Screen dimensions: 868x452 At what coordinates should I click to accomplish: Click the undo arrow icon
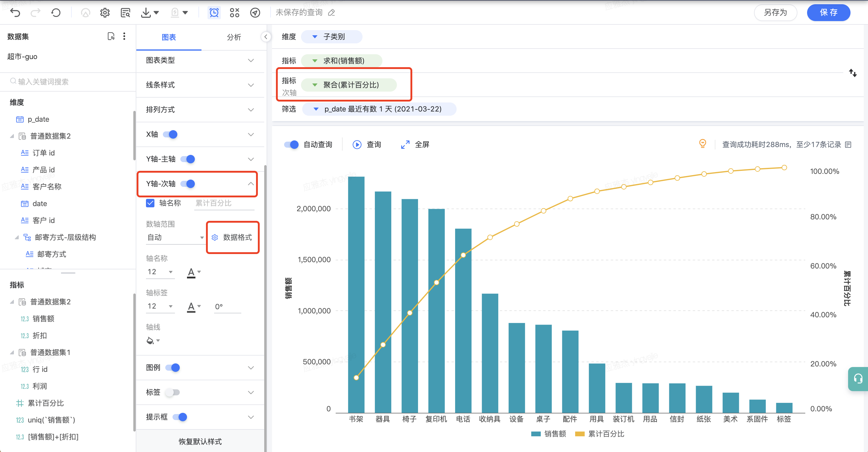15,13
